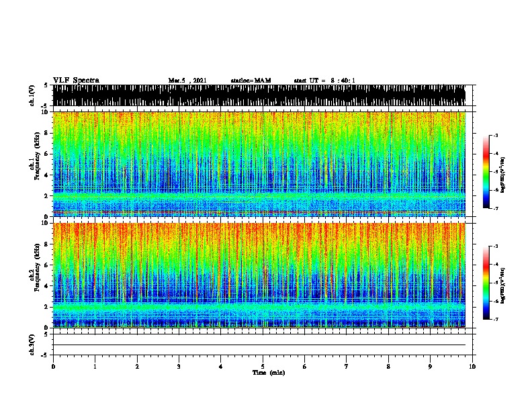Select the "start UT = 8 : 40: 1" text
This screenshot has height=411, width=532.
(324, 81)
